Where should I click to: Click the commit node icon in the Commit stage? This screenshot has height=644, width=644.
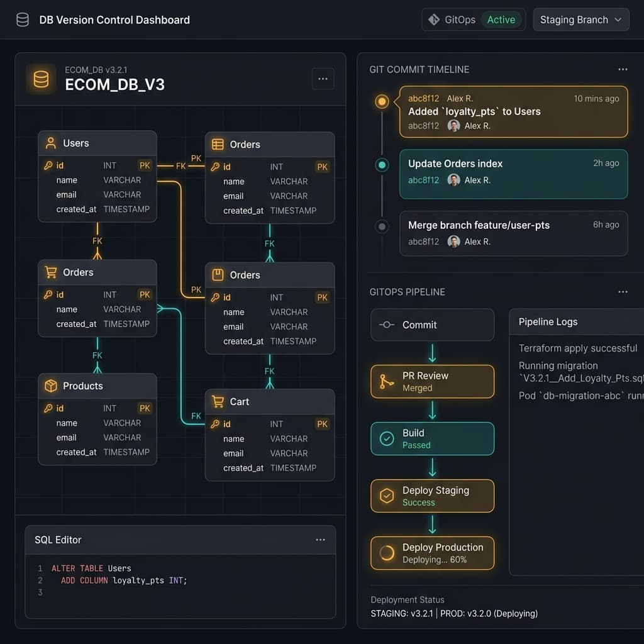point(387,325)
